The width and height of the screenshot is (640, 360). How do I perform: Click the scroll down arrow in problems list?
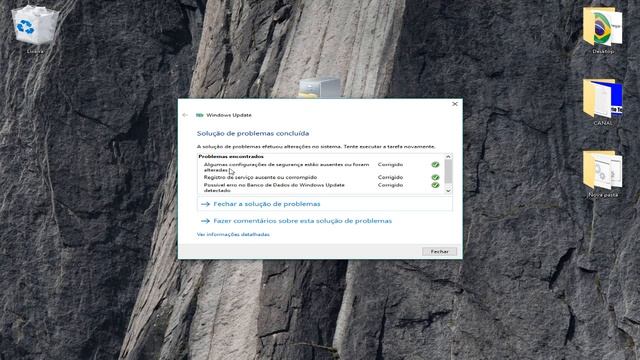448,191
